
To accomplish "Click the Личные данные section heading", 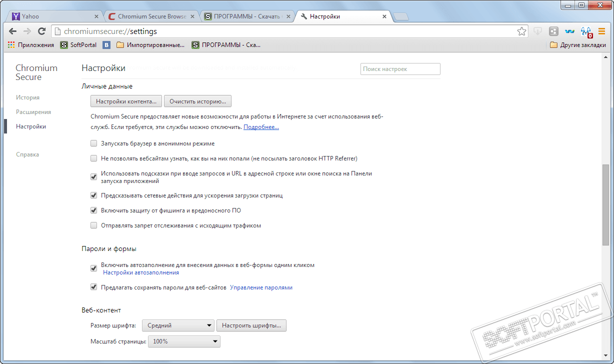I will click(107, 86).
